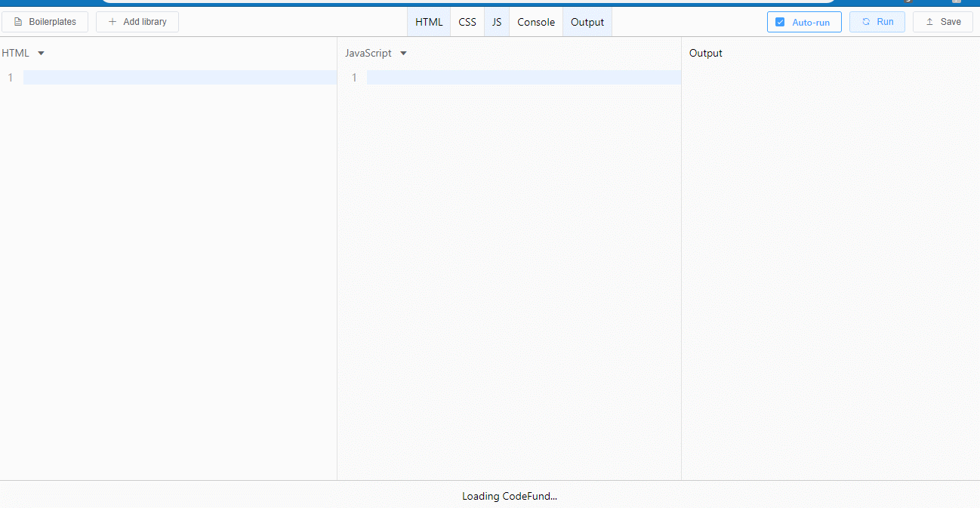Click the Output panel heading

706,53
